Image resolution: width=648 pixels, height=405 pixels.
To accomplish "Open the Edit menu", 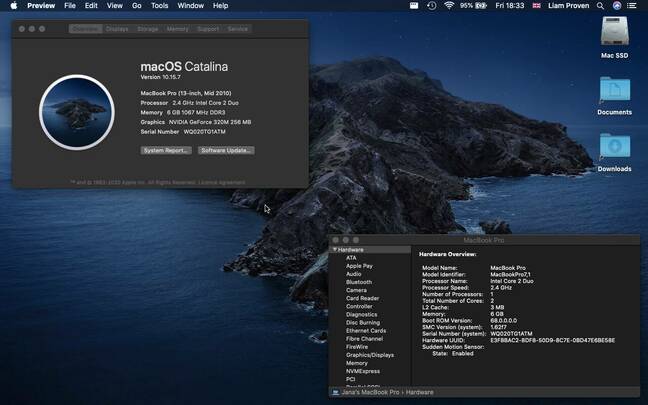I will click(x=91, y=6).
